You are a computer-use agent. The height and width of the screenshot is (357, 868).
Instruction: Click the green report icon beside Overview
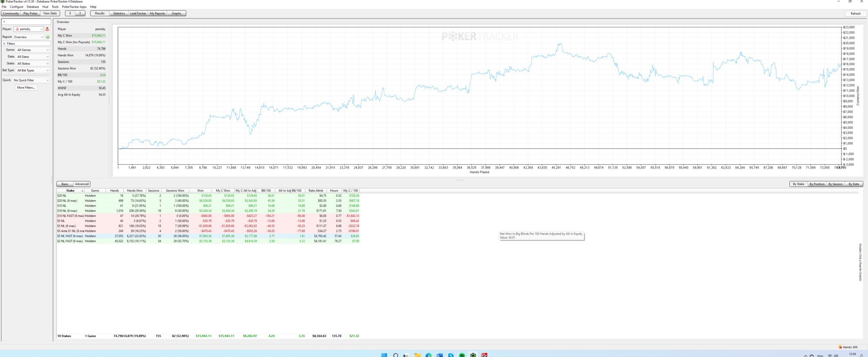click(x=48, y=37)
